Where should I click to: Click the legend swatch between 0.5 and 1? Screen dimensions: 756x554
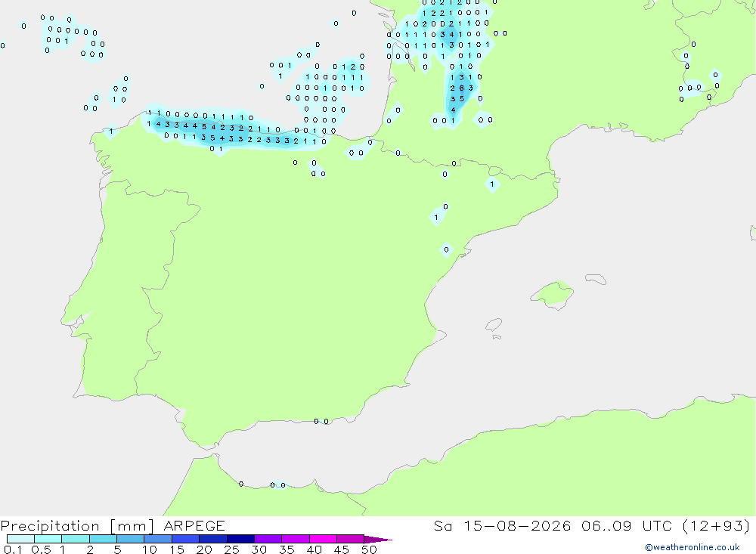click(48, 539)
